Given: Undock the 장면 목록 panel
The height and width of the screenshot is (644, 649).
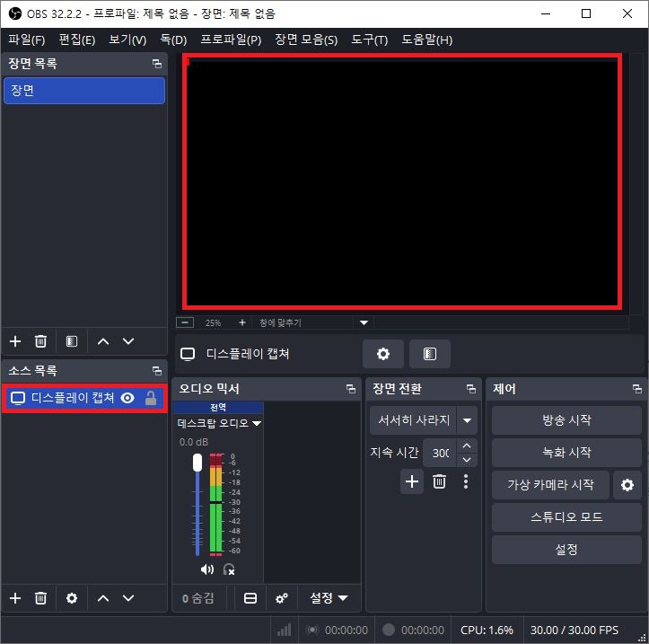Looking at the screenshot, I should coord(157,64).
